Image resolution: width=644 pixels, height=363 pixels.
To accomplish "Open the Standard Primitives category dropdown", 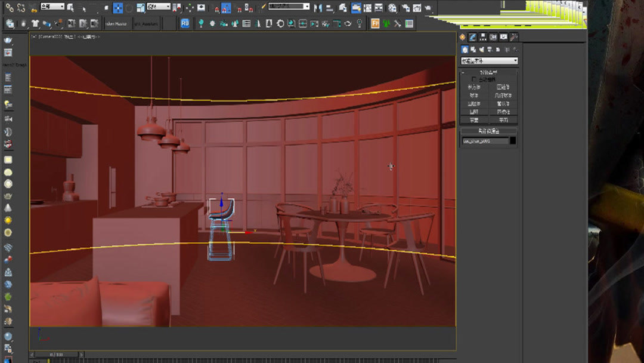I will 489,60.
